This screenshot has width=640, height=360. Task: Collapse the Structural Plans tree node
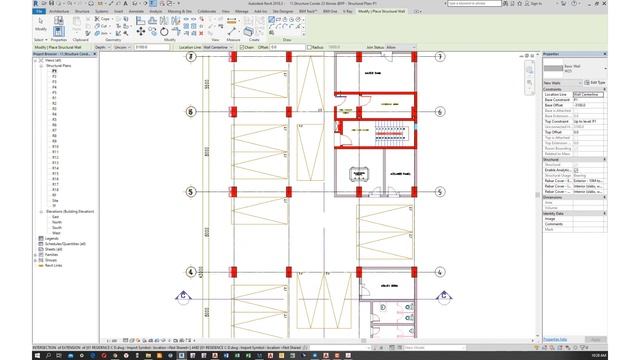(42, 66)
